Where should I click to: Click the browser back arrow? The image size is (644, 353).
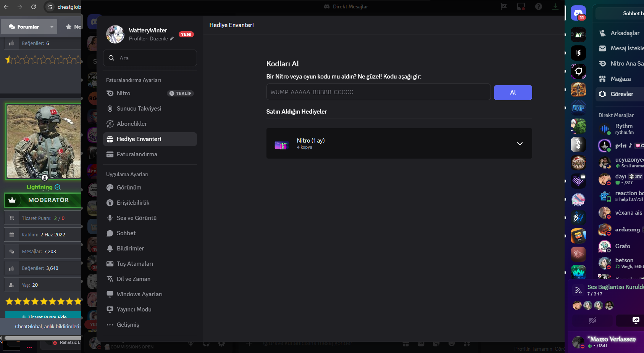pyautogui.click(x=6, y=7)
